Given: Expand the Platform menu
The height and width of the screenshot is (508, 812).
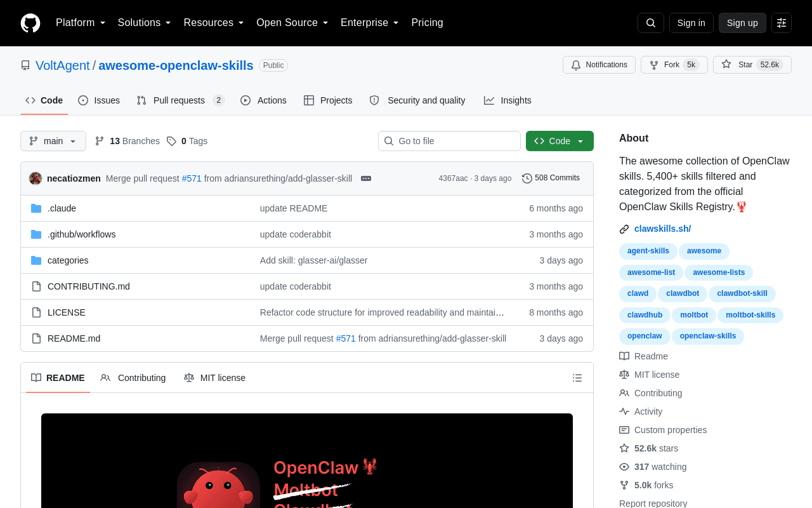Looking at the screenshot, I should click(81, 23).
